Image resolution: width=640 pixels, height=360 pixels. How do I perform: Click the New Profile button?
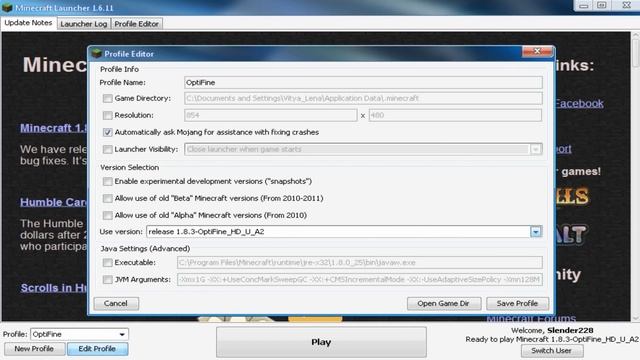pyautogui.click(x=34, y=349)
